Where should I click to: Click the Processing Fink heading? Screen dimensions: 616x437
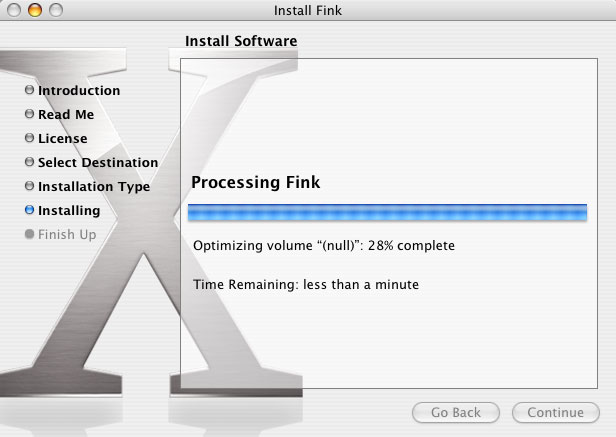click(255, 182)
